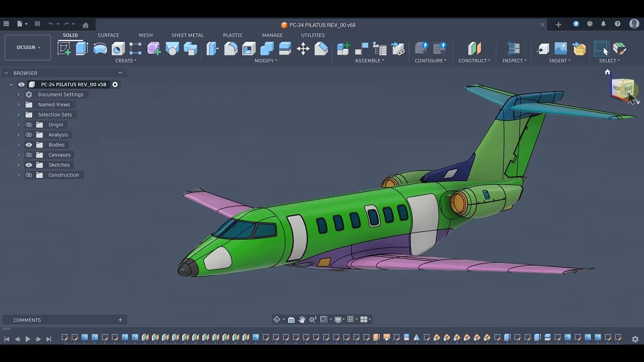Switch to the MESH tab
The width and height of the screenshot is (644, 362).
146,35
